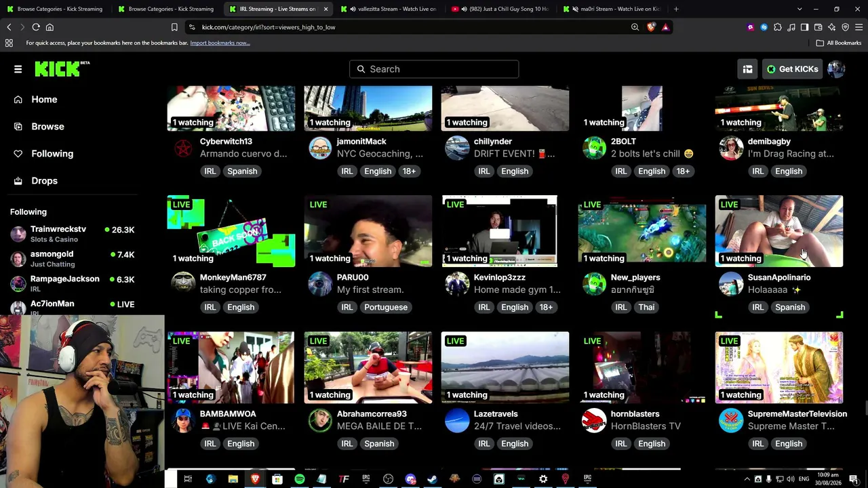Open the Kick hamburger sidebar menu

[18, 69]
